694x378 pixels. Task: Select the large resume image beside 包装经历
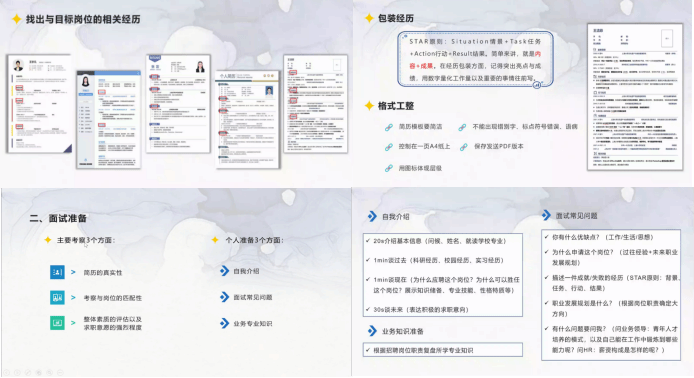635,97
